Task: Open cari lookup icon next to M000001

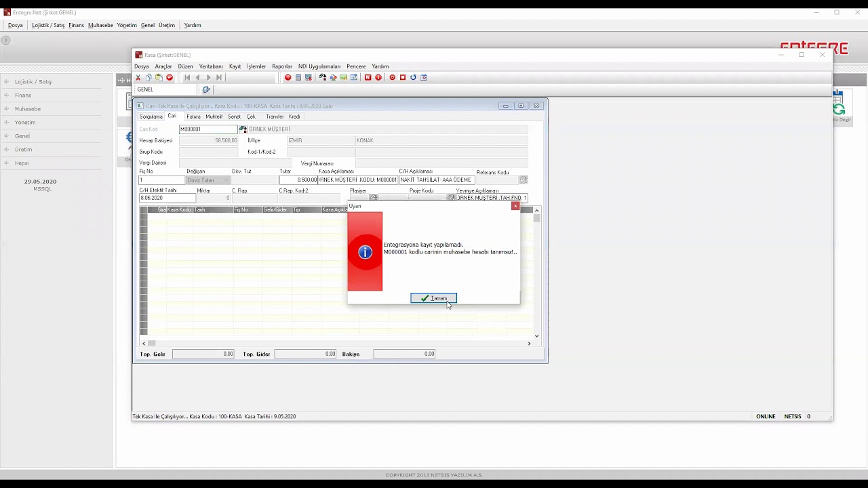Action: [243, 129]
